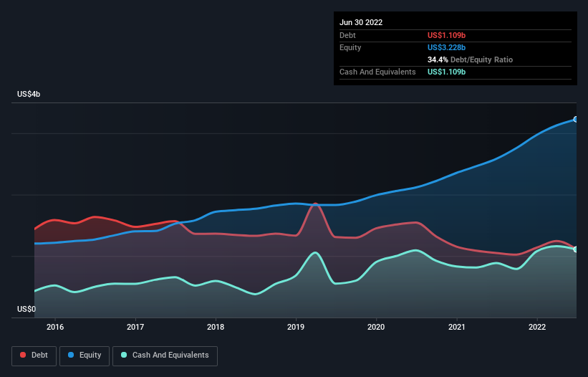
Task: Click the Equity value US$3.228b in tooltip
Action: pos(446,47)
